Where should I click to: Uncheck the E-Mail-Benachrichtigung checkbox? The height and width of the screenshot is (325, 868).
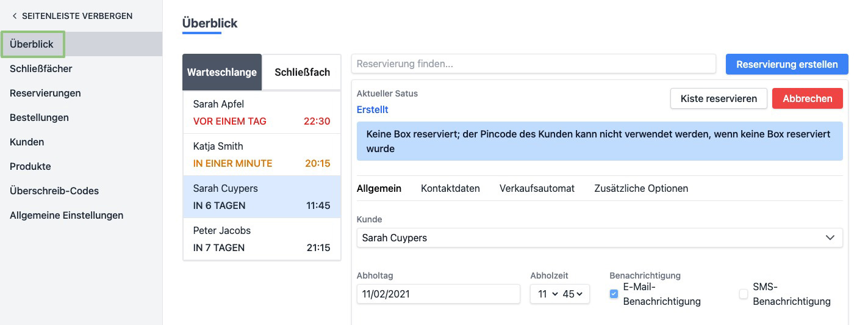pyautogui.click(x=614, y=294)
